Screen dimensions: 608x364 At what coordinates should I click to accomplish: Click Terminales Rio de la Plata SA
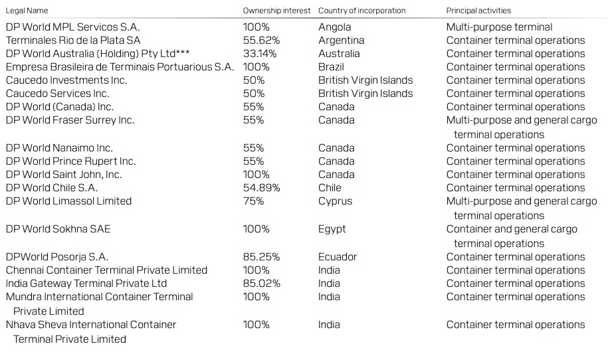tap(73, 41)
